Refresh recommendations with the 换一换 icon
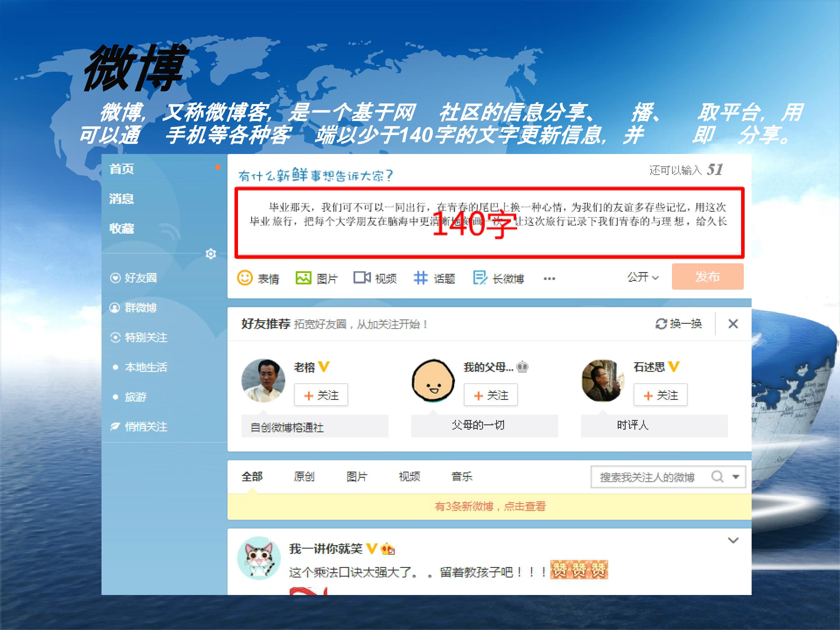This screenshot has height=630, width=840. point(661,324)
